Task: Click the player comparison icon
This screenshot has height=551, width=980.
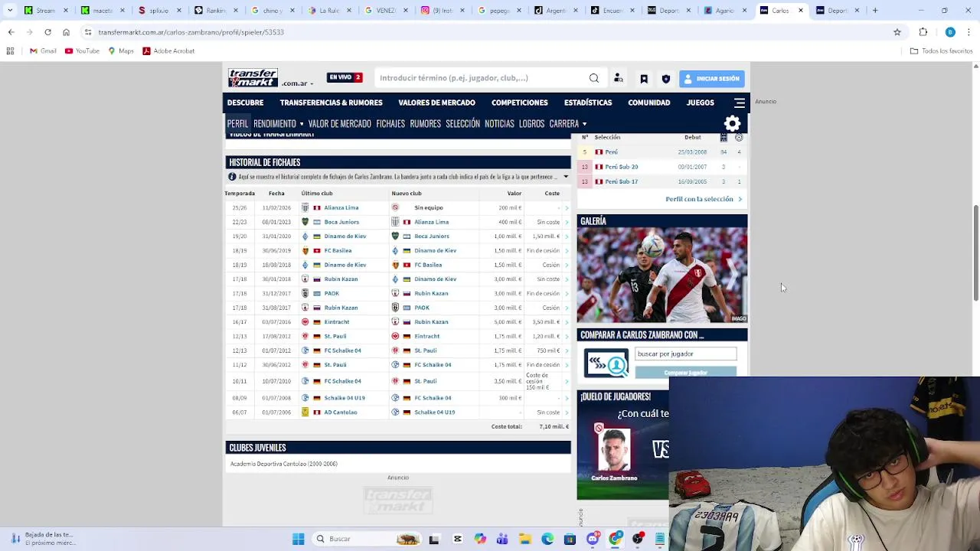Action: (x=606, y=363)
